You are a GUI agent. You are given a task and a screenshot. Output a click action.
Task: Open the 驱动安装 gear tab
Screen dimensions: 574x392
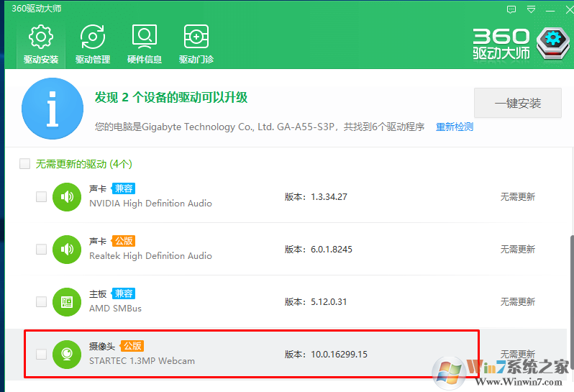[41, 45]
